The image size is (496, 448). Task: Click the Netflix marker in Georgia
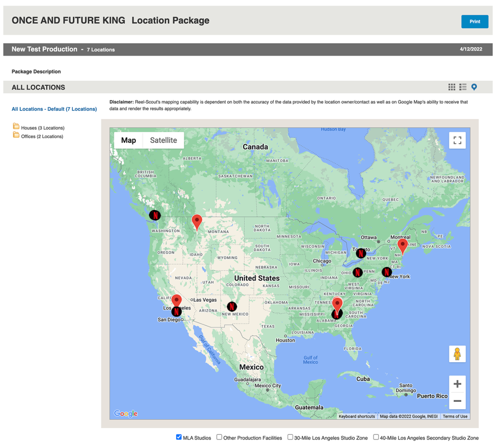click(x=337, y=315)
